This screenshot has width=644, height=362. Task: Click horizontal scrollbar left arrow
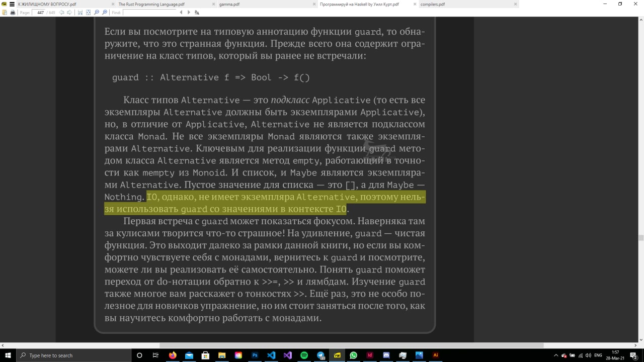pyautogui.click(x=3, y=345)
